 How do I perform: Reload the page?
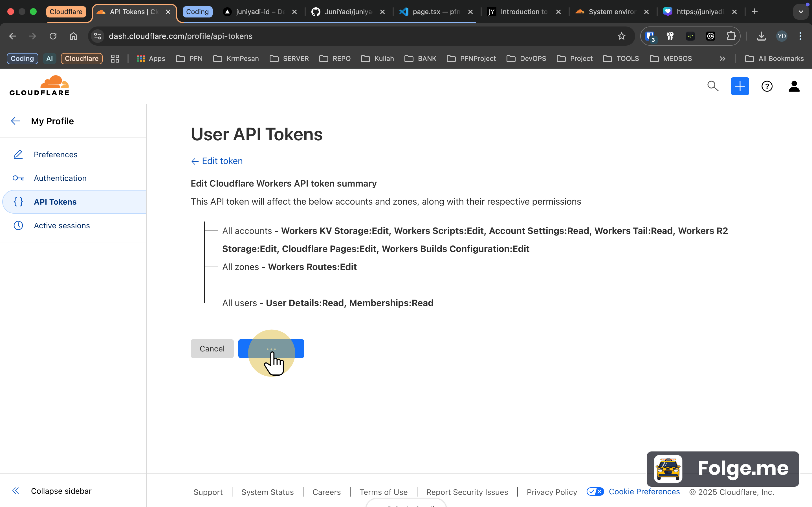[53, 36]
